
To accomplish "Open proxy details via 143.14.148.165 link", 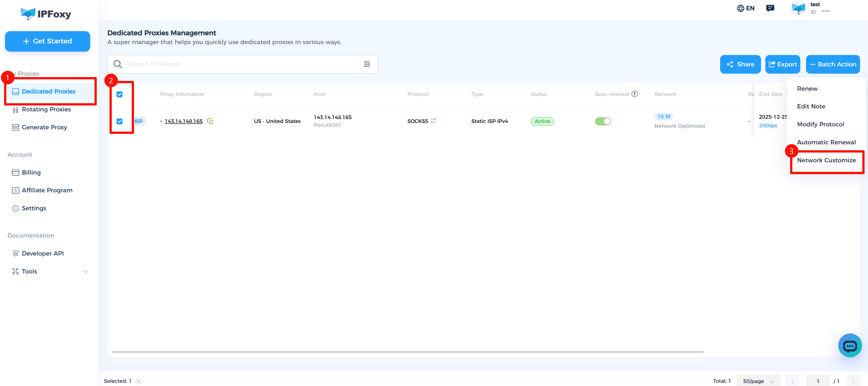I will [x=184, y=121].
